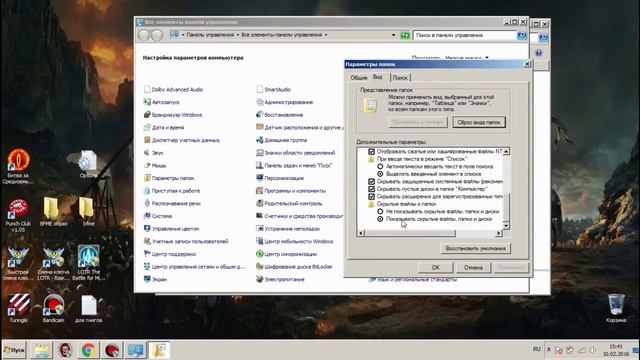Open Брандмауэр Windows item
The image size is (640, 360).
173,115
